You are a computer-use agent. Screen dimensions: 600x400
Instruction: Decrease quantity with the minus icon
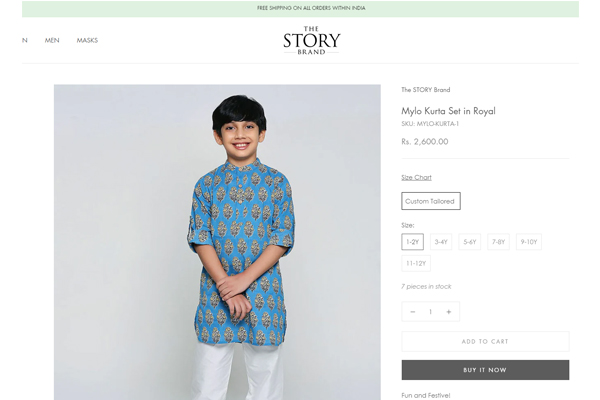click(413, 312)
